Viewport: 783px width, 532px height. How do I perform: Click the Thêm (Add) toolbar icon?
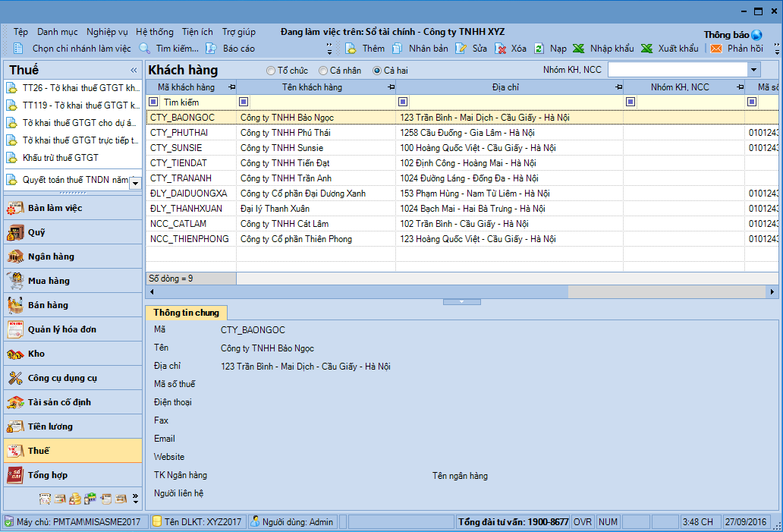click(x=351, y=49)
